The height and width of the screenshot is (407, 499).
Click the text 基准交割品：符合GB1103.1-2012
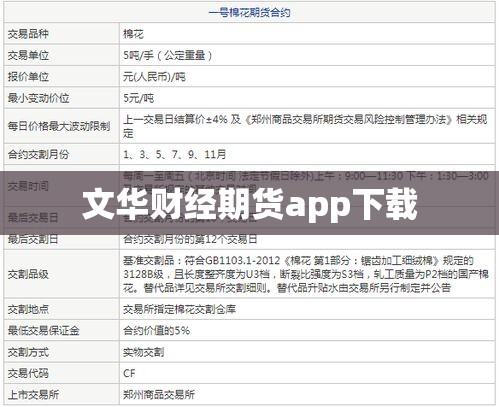(202, 260)
